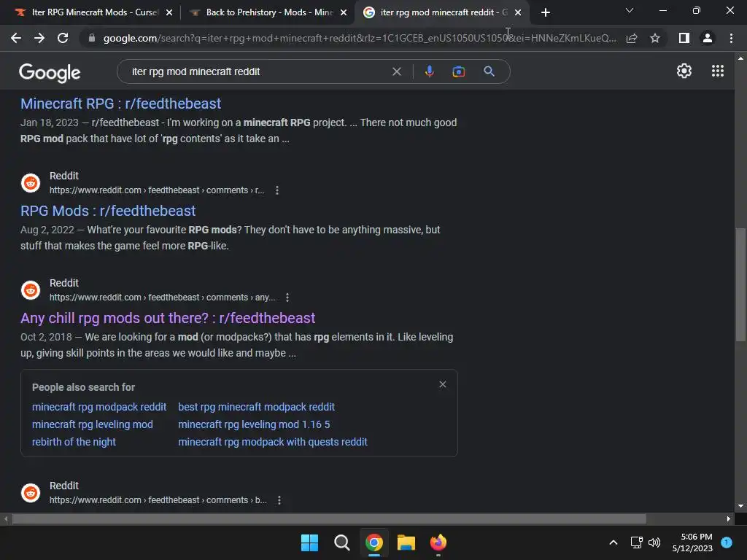Open Minecraft RPG : r/feedthebeast result

pos(120,104)
